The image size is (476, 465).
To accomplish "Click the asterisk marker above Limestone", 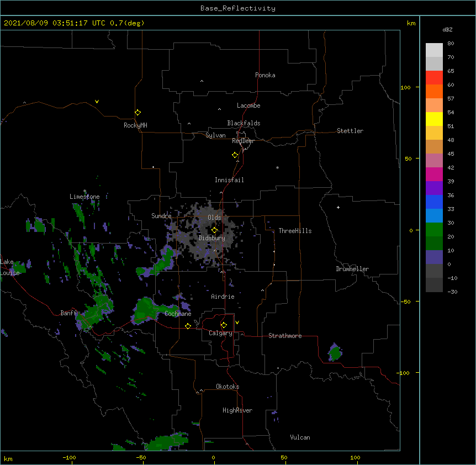I will (x=84, y=191).
